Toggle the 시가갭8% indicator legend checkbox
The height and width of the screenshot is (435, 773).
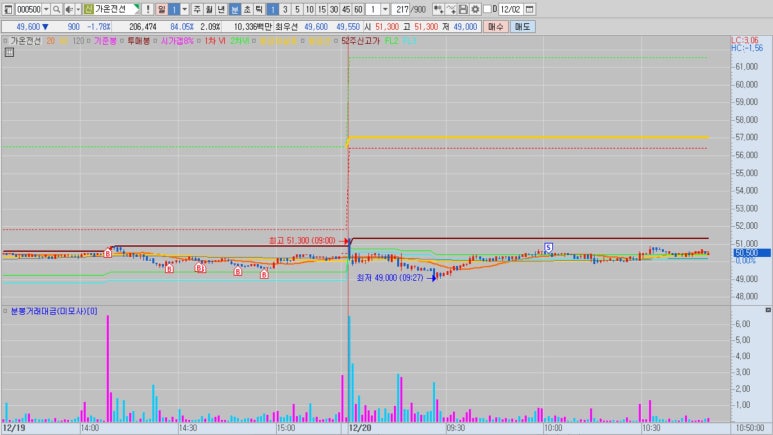point(155,41)
